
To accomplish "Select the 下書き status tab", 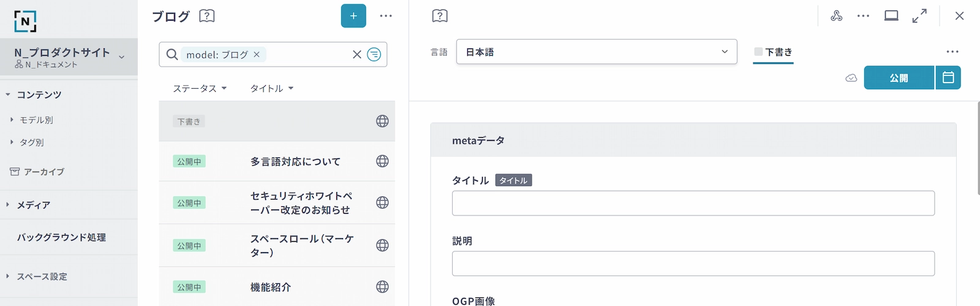I will pyautogui.click(x=773, y=53).
